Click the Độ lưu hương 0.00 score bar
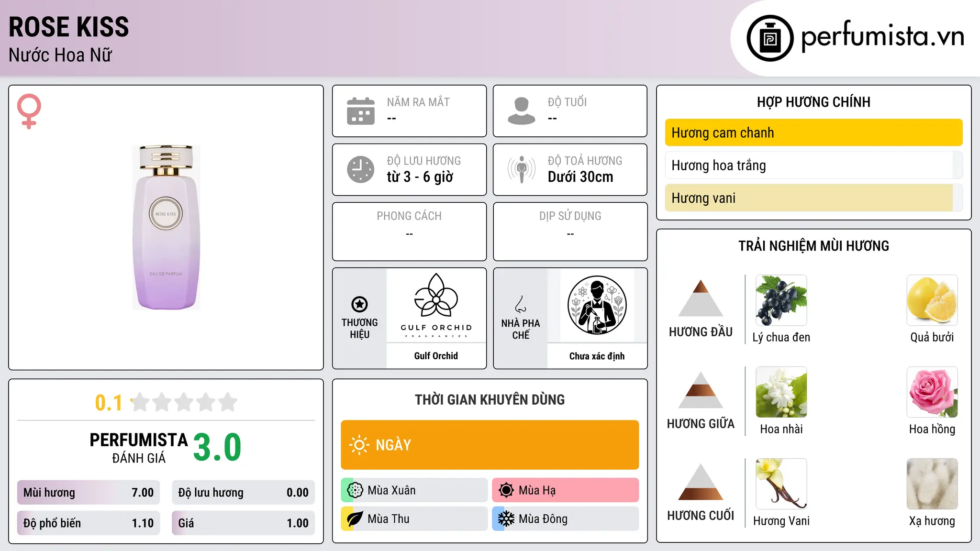This screenshot has height=551, width=980. point(244,493)
